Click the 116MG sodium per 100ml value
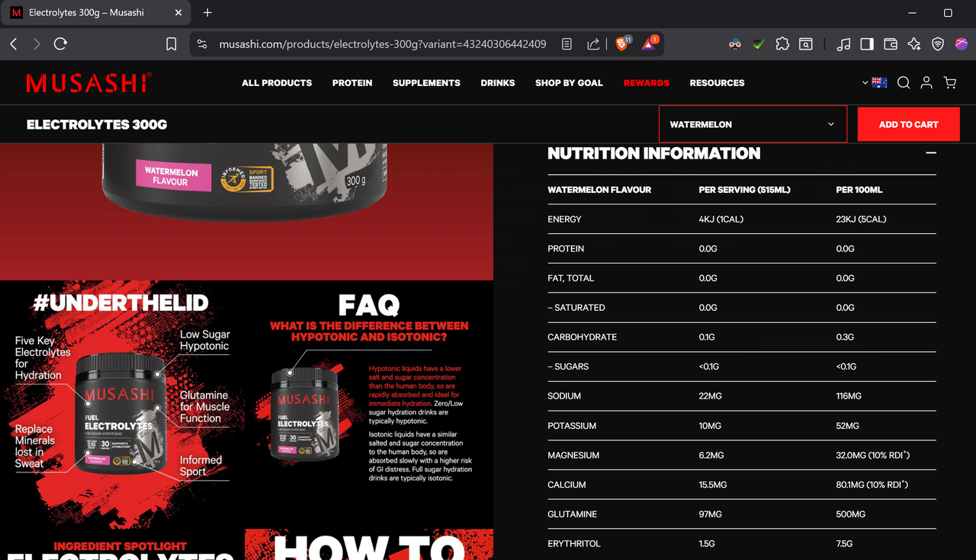 tap(849, 396)
